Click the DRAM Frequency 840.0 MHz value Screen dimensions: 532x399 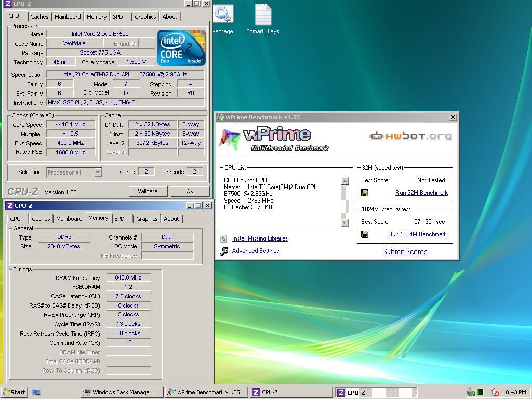[128, 277]
